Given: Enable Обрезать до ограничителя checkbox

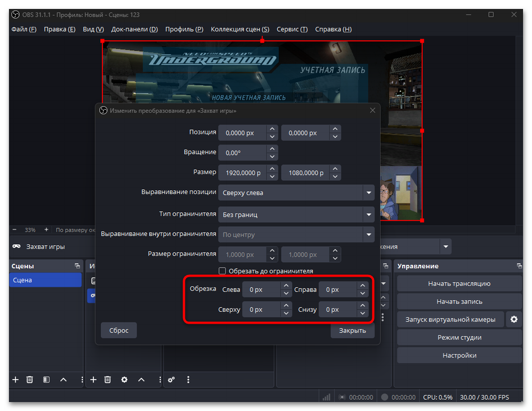Looking at the screenshot, I should coord(222,271).
